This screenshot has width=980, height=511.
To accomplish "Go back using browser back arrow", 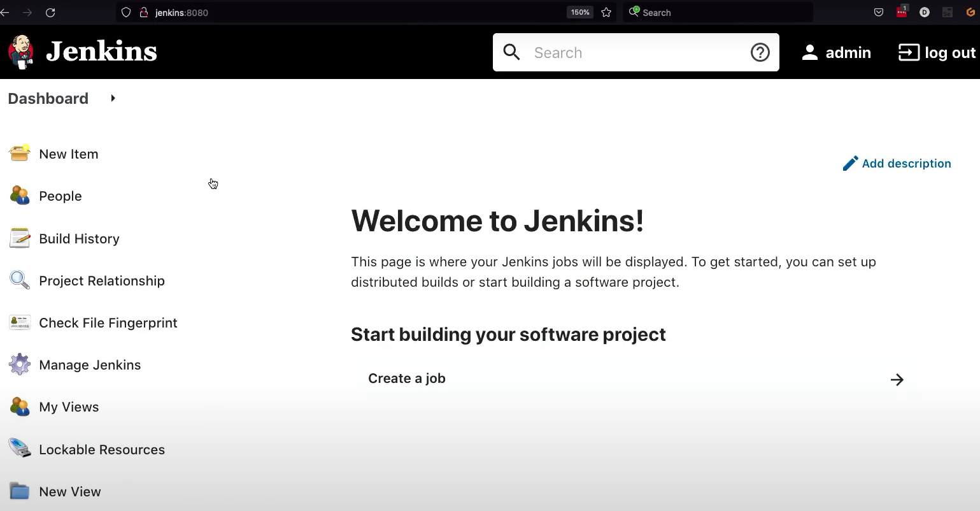I will click(x=4, y=13).
